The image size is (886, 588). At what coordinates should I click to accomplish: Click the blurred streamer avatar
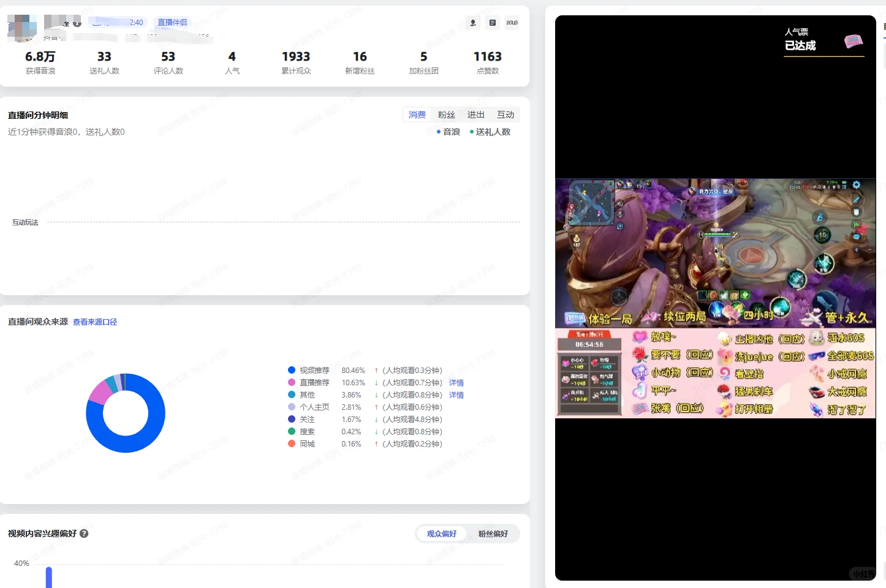point(22,27)
